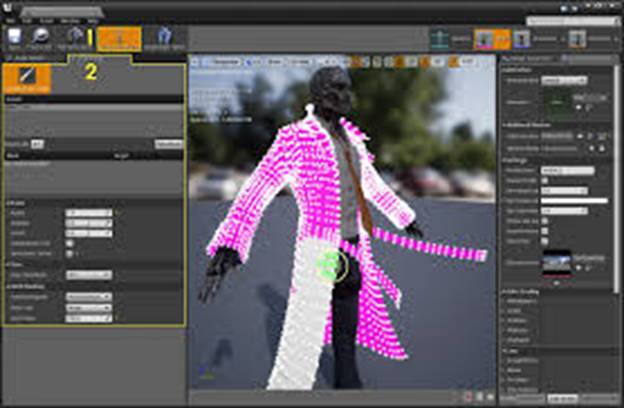624x408 pixels.
Task: Click the red record icon below viewport
Action: click(468, 397)
